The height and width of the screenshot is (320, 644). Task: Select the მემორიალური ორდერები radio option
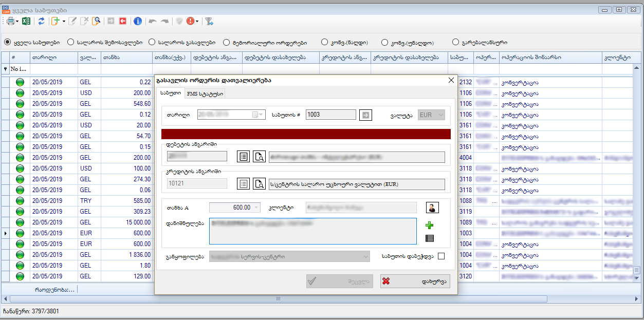(226, 42)
